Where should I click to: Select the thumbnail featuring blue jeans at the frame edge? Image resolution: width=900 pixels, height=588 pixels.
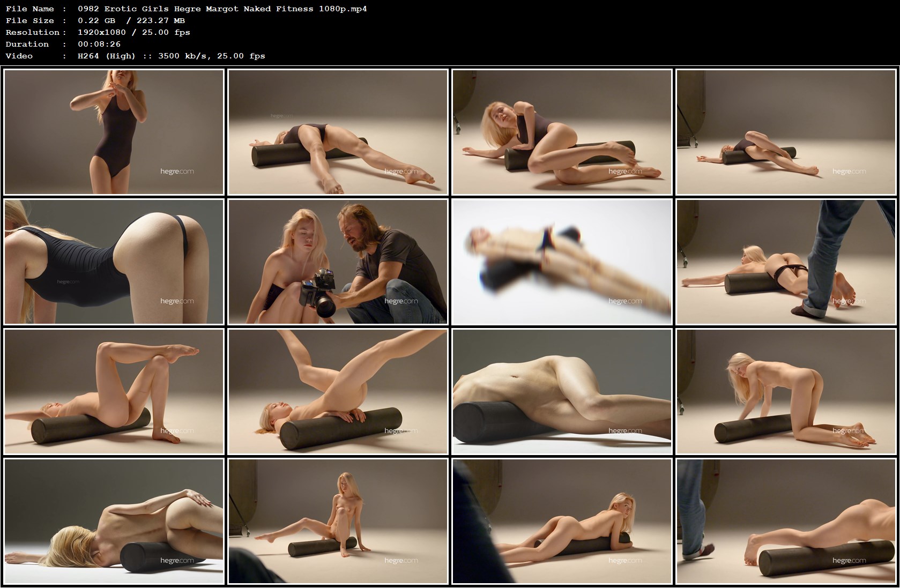(788, 263)
